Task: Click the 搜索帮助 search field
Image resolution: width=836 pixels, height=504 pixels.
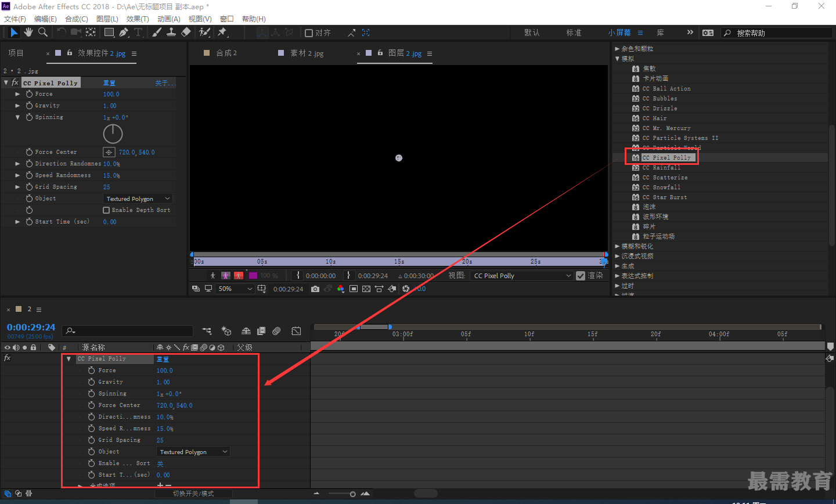Action: pyautogui.click(x=776, y=33)
